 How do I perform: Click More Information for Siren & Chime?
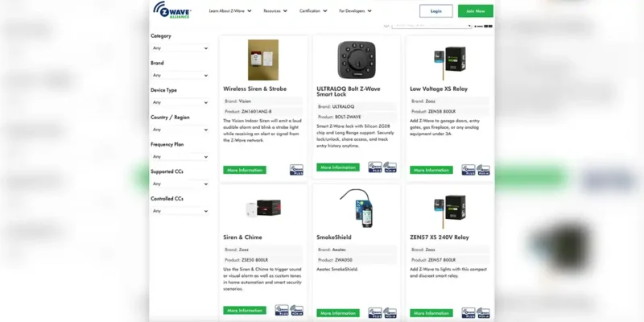point(245,311)
